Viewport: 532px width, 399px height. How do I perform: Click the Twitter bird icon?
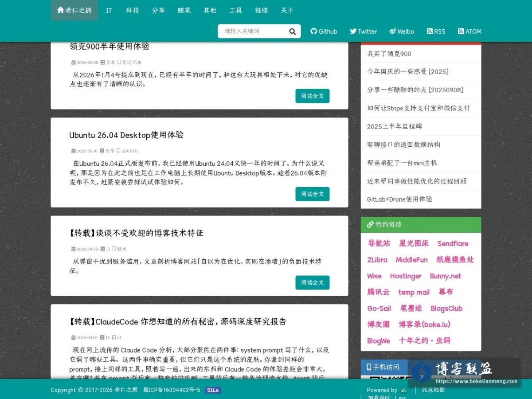[x=353, y=31]
